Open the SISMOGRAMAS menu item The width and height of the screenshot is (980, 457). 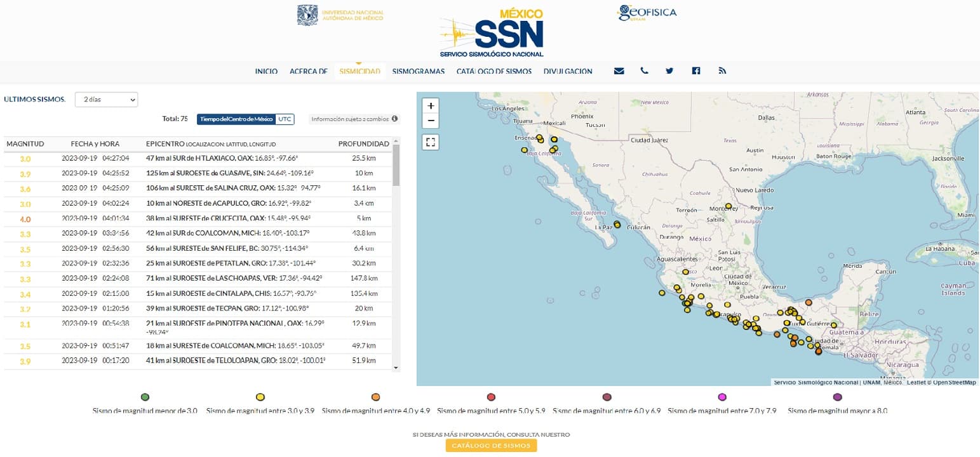pos(418,71)
